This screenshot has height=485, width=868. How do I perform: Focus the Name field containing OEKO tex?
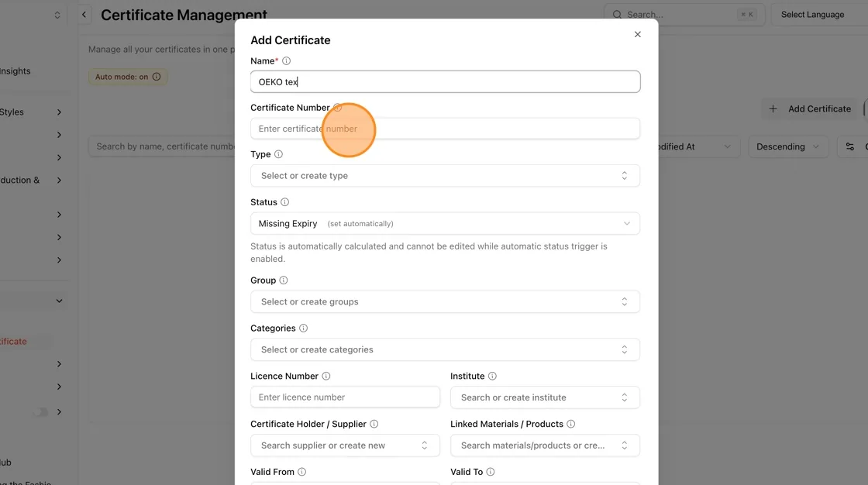(x=445, y=82)
